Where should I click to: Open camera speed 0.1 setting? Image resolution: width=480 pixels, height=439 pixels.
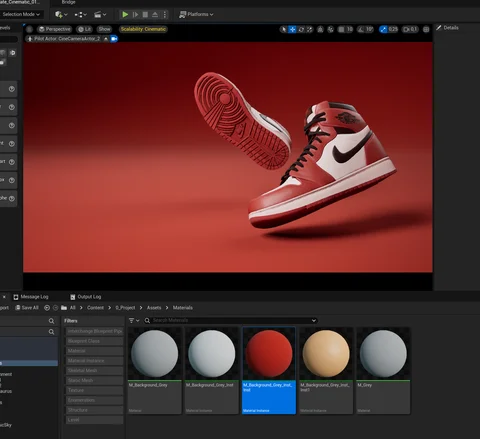click(x=410, y=29)
